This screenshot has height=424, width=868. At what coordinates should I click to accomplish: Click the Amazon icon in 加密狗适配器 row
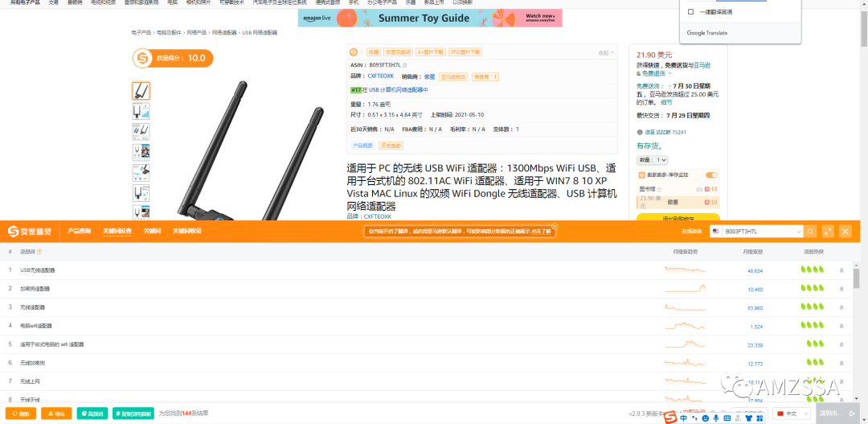[842, 289]
